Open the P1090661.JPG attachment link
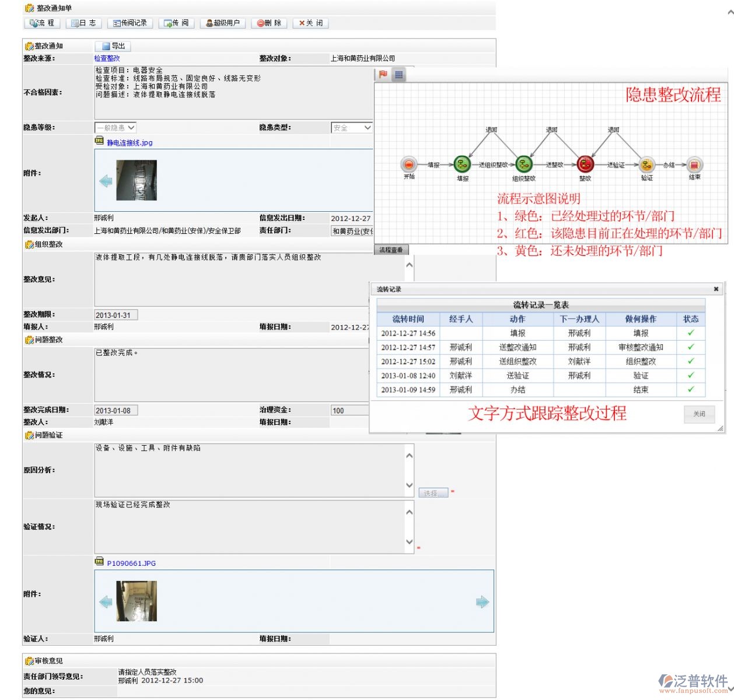 [x=131, y=563]
